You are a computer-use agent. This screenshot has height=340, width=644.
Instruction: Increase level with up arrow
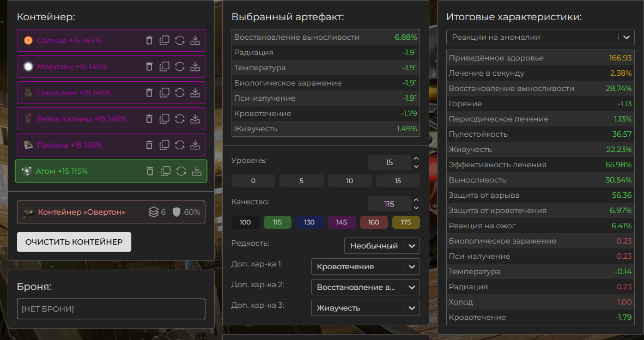416,159
